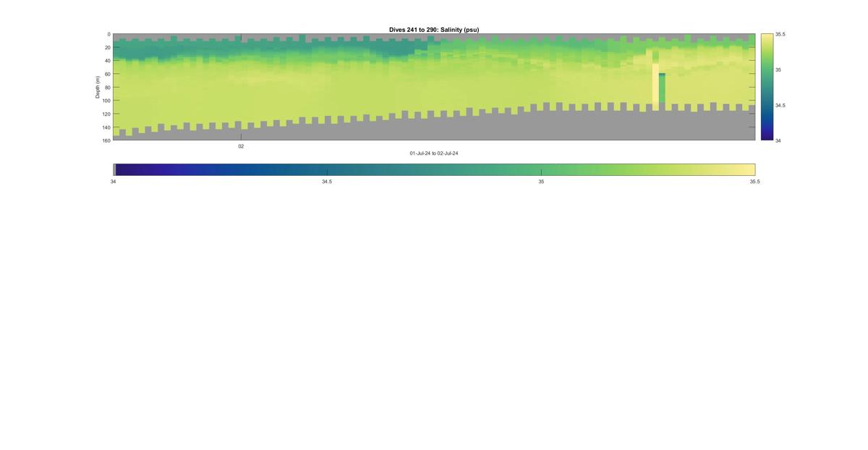Click the "34" label under horizontal colorbar
The height and width of the screenshot is (450, 868).
[114, 182]
